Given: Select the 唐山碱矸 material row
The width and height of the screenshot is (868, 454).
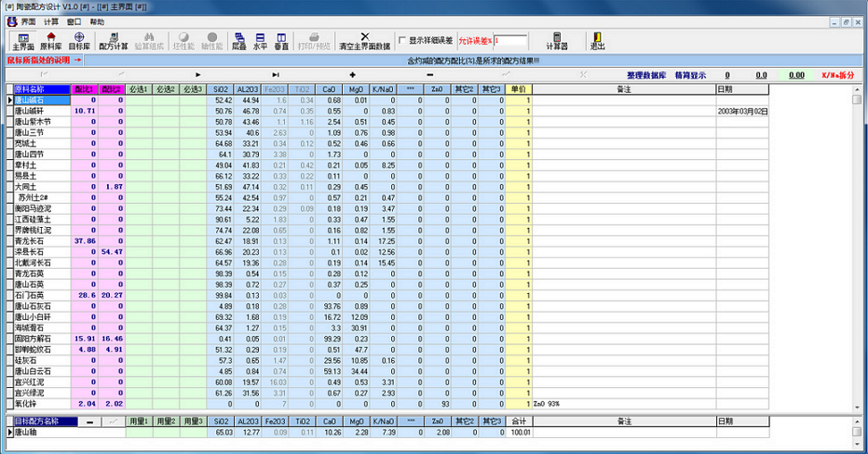Looking at the screenshot, I should [x=37, y=111].
